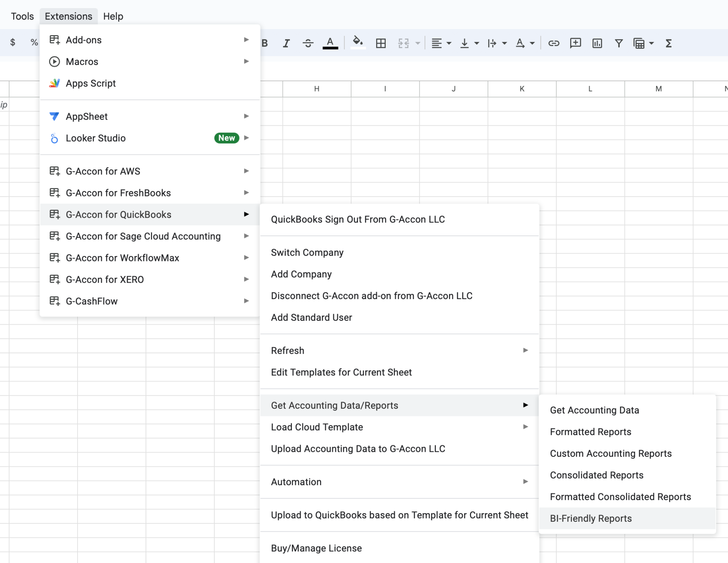
Task: Toggle italic formatting
Action: tap(286, 43)
